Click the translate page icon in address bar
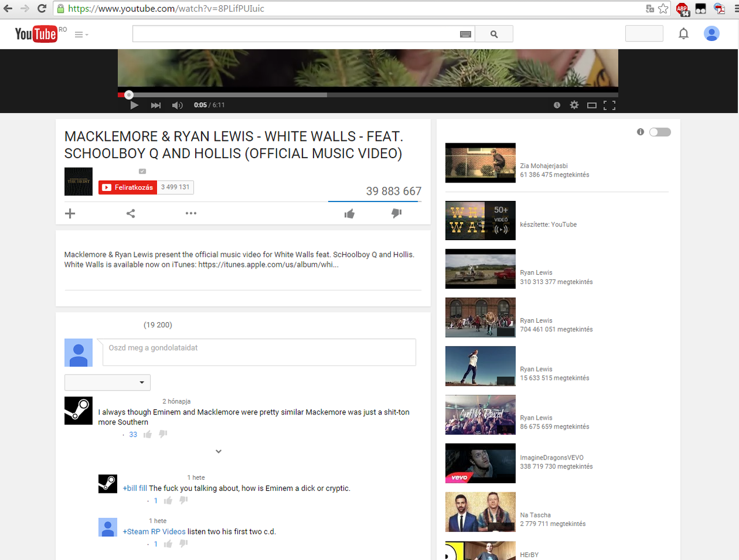Viewport: 739px width, 560px height. 650,9
